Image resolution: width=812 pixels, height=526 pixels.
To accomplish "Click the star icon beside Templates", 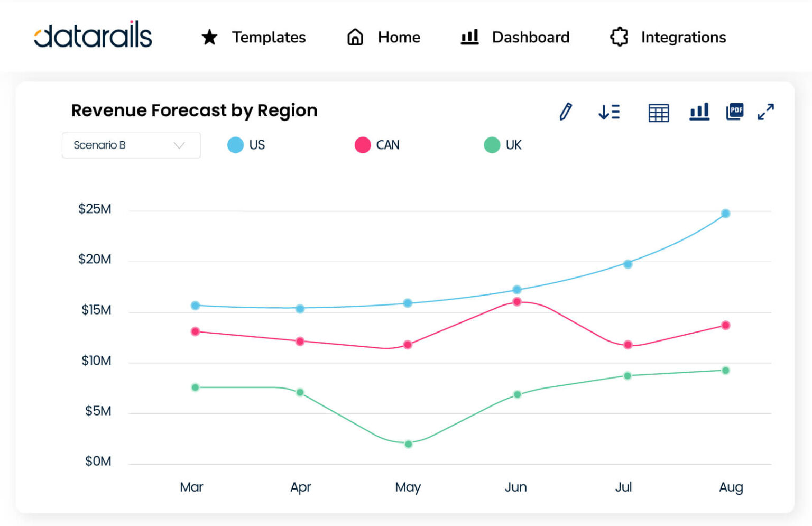I will coord(209,37).
